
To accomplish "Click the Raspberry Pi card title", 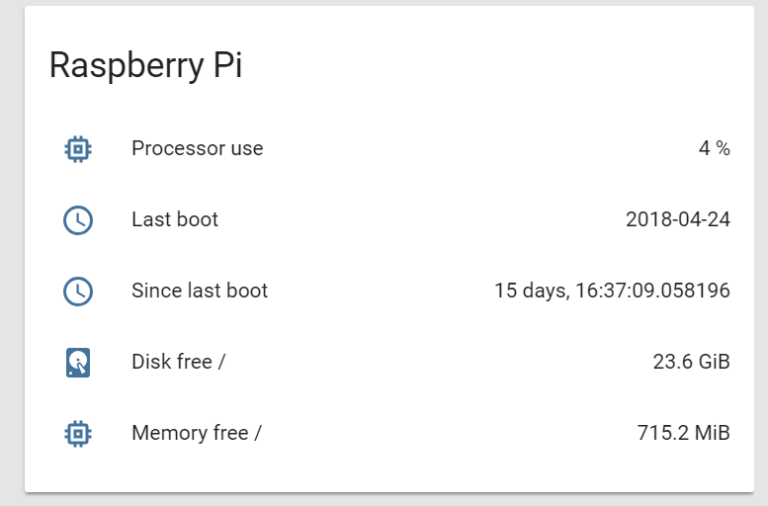I will coord(145,66).
